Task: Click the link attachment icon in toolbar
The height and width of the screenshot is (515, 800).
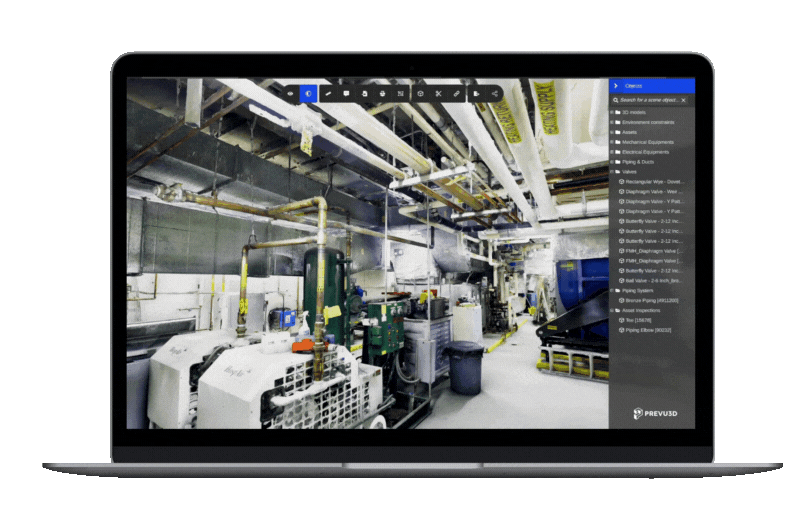Action: (x=457, y=93)
